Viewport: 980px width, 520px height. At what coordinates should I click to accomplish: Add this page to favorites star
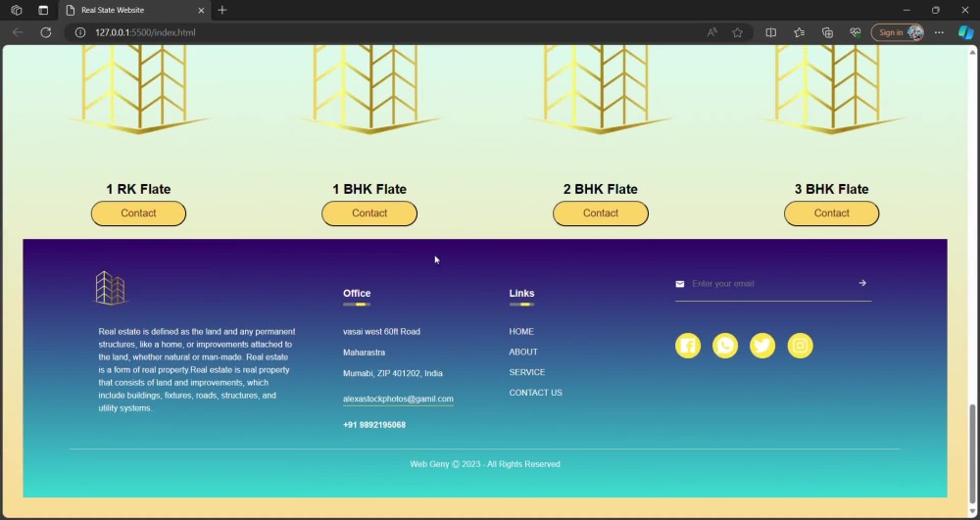[738, 32]
